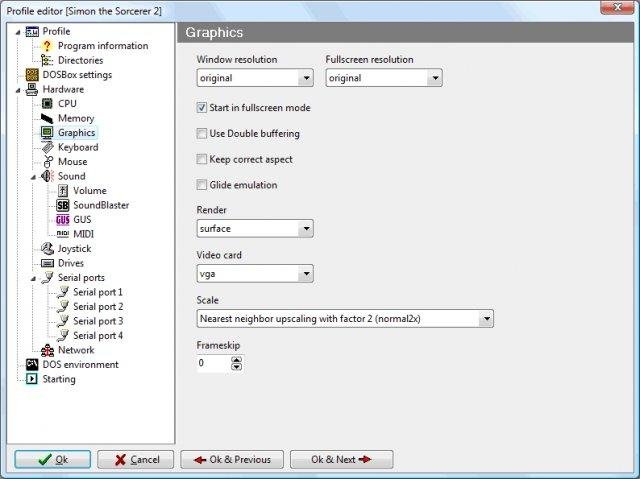The height and width of the screenshot is (479, 640).
Task: Collapse the Hardware tree node
Action: tap(18, 90)
